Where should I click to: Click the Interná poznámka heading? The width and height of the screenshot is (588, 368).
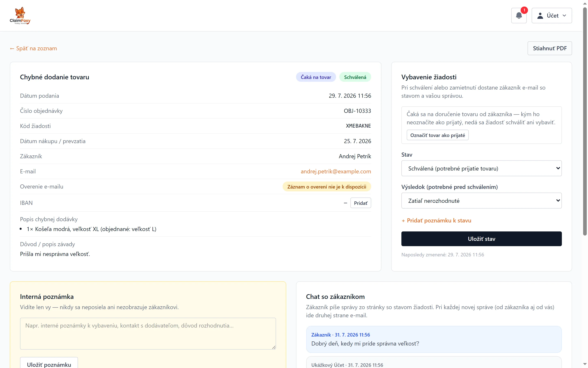coord(47,297)
